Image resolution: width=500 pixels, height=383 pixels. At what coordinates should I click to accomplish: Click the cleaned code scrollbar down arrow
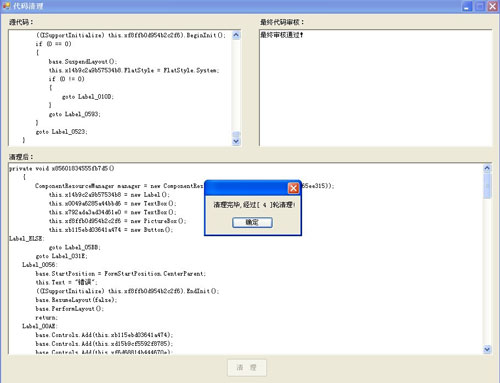[487, 349]
